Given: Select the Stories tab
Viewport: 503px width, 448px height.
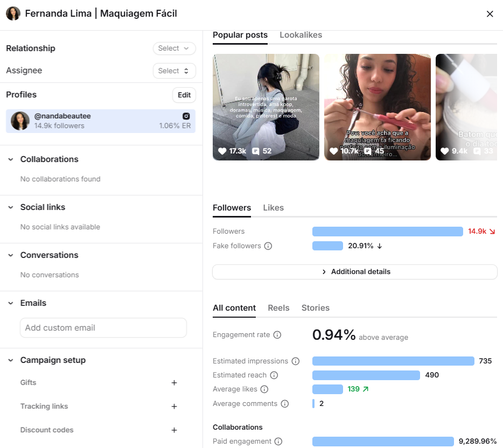Looking at the screenshot, I should (316, 308).
